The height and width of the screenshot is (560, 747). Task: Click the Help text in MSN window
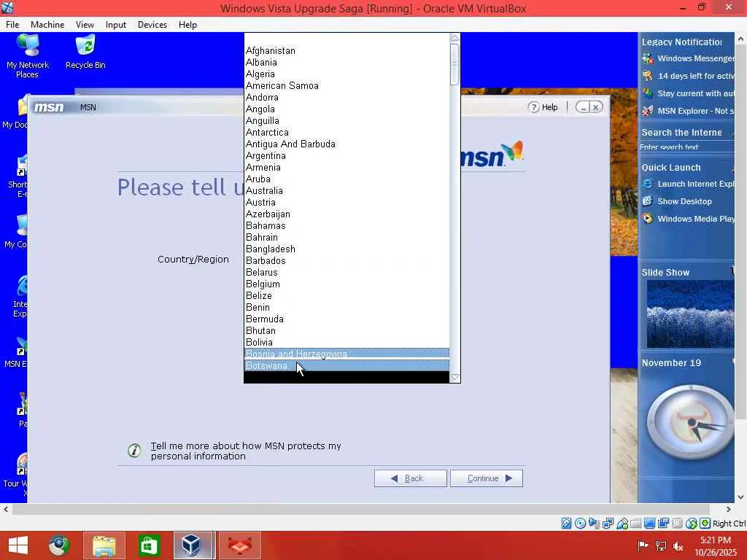coord(550,107)
